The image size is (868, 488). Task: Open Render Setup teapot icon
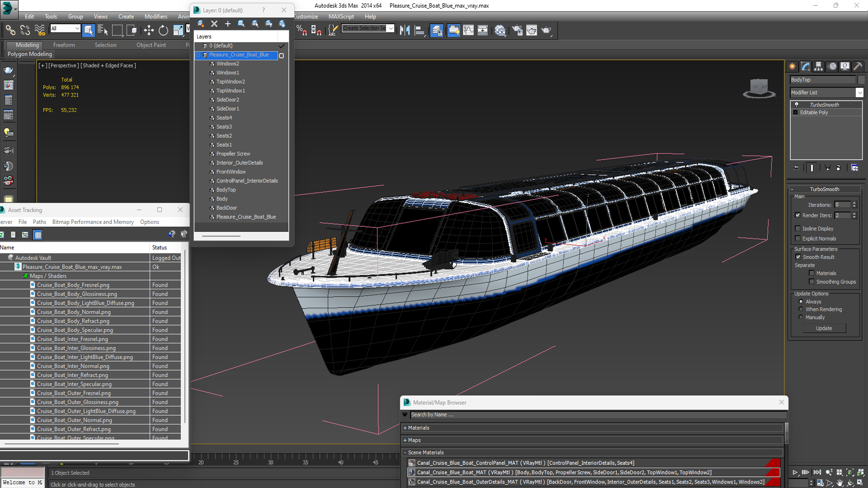pos(517,30)
